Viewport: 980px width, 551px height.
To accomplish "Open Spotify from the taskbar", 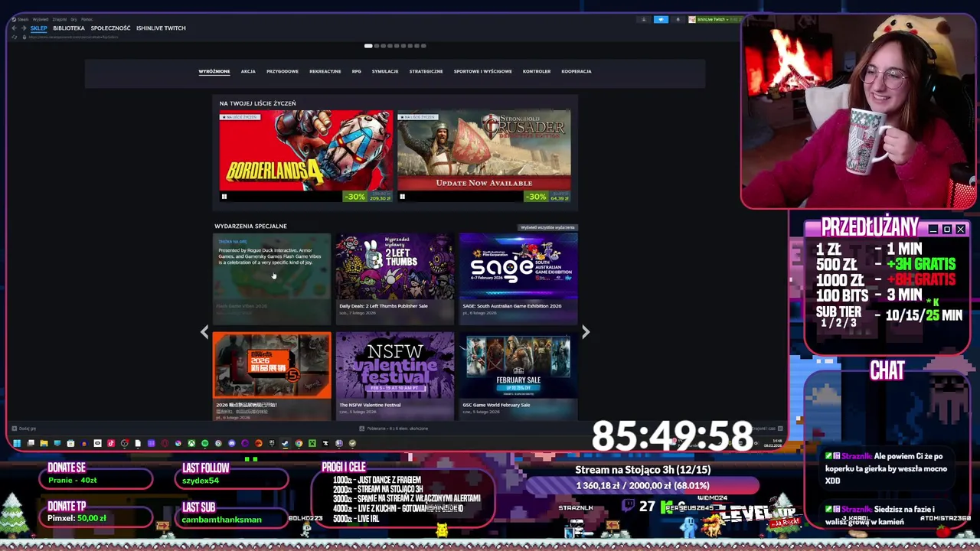I will pos(204,443).
